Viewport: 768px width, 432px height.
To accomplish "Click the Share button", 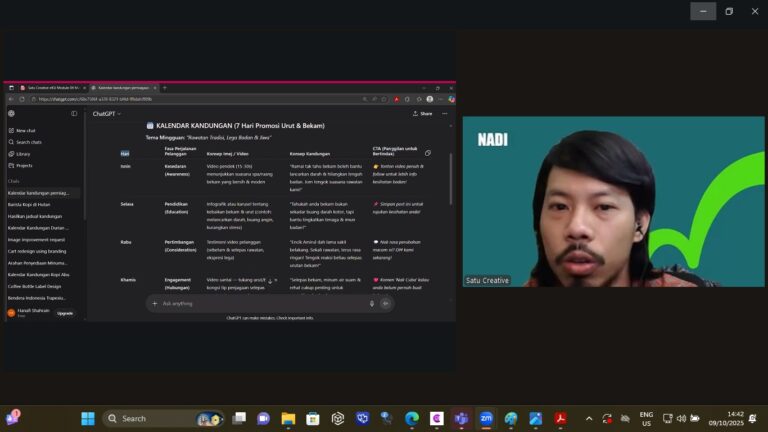I will (422, 114).
